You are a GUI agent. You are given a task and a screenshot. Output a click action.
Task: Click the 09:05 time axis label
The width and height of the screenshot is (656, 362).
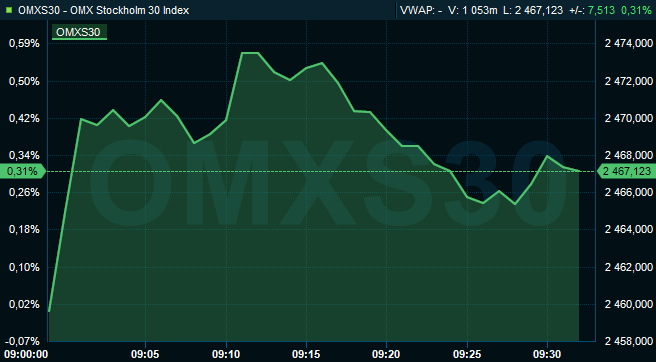click(x=145, y=354)
